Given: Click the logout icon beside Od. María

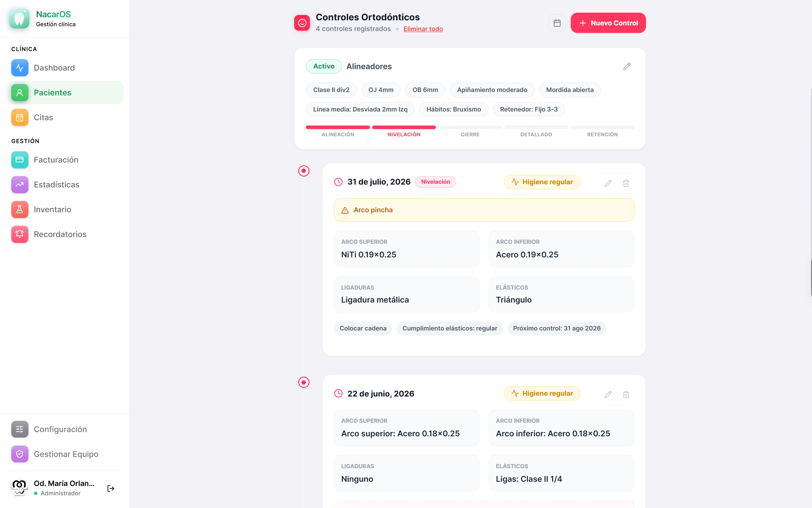Looking at the screenshot, I should coord(111,489).
